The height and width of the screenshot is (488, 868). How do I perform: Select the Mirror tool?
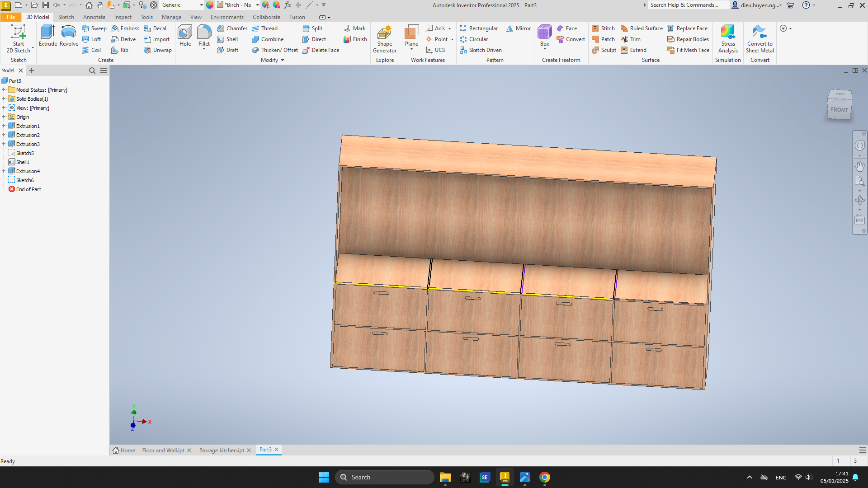tap(519, 28)
